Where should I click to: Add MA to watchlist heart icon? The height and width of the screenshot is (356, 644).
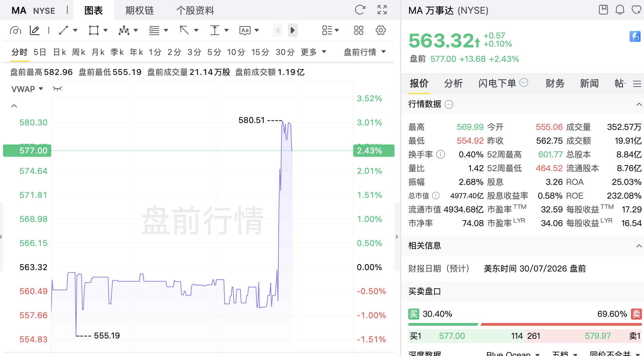click(636, 10)
